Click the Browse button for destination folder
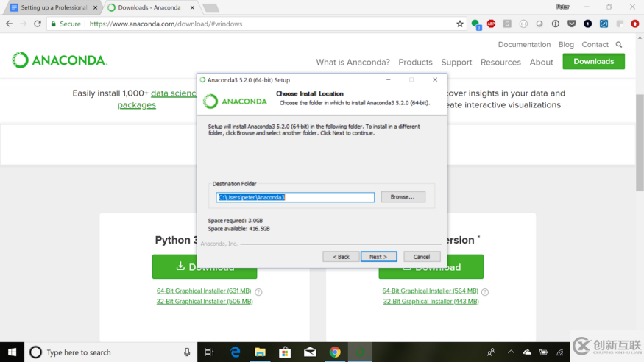Image resolution: width=644 pixels, height=362 pixels. pos(403,197)
